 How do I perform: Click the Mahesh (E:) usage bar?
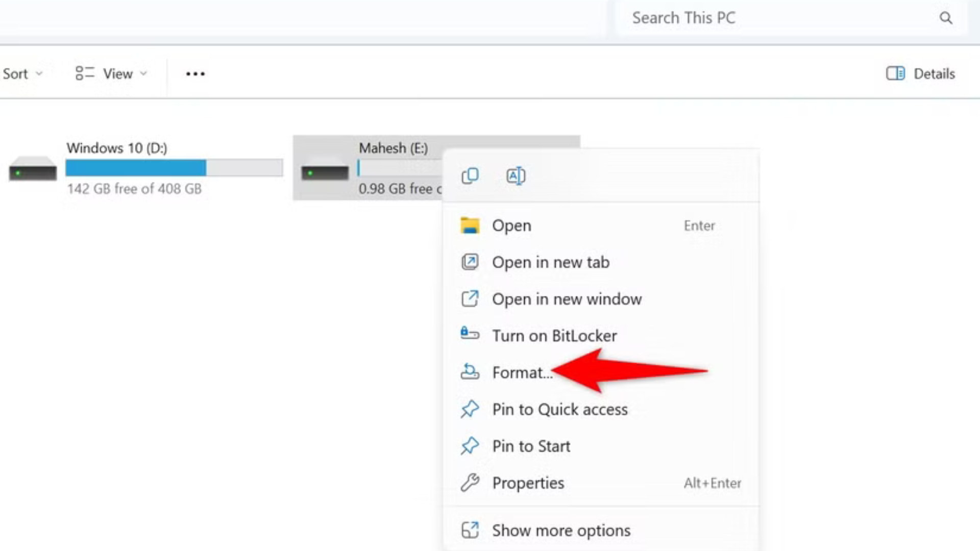tap(400, 167)
